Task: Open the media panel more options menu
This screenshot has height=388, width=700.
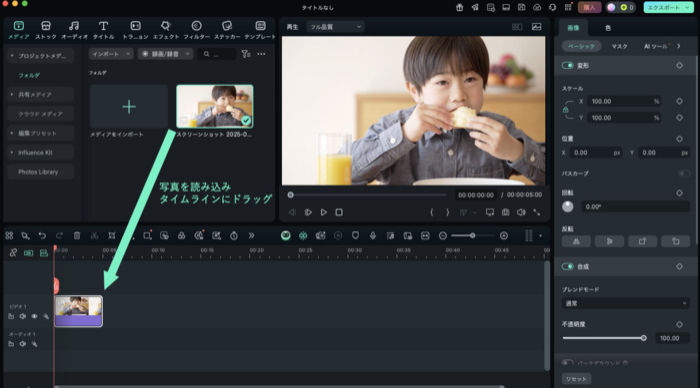Action: pos(261,54)
